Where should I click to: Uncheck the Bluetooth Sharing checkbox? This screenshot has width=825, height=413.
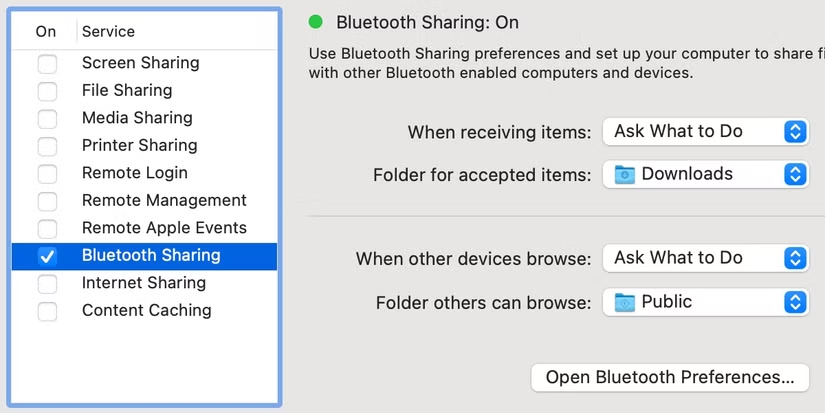[47, 256]
